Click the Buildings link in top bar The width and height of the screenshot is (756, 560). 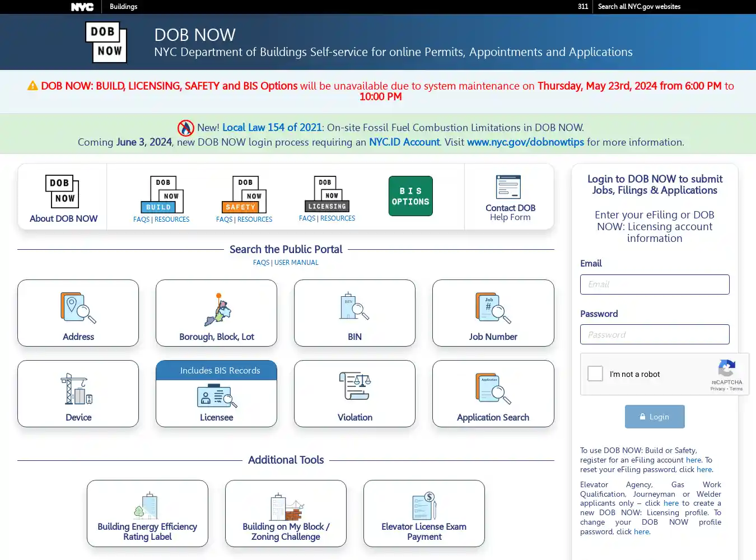123,7
